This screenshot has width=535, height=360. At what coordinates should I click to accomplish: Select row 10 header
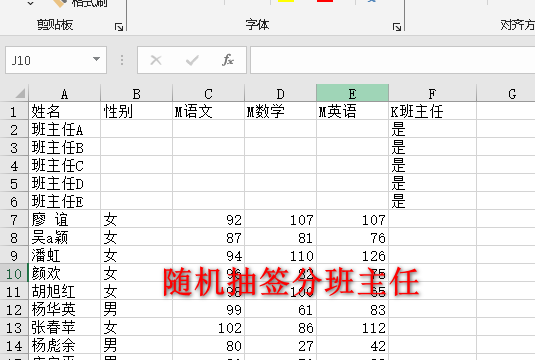tap(14, 273)
